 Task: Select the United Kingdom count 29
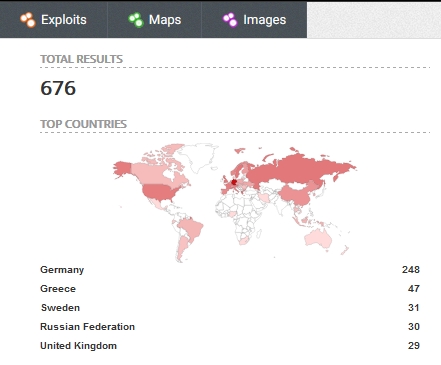pyautogui.click(x=414, y=346)
